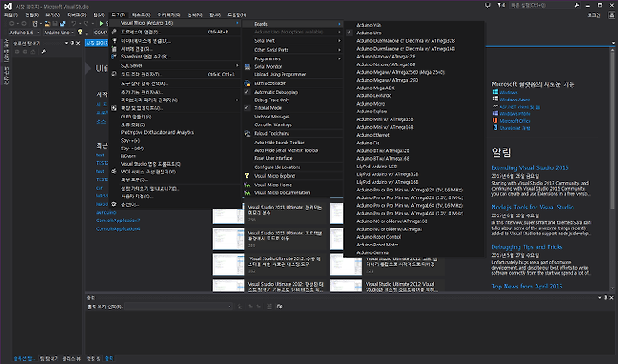Click the Open File folder icon
Screen dimensions: 618x364
coord(47,24)
